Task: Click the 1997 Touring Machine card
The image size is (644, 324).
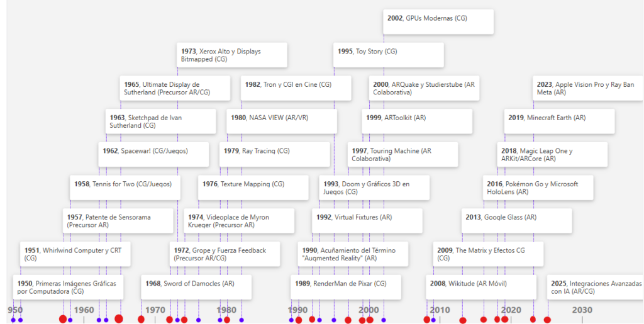Action: pyautogui.click(x=403, y=154)
